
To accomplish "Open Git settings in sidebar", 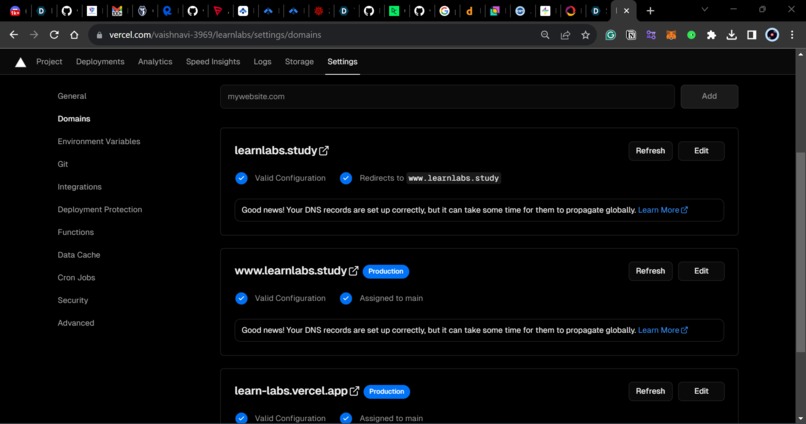I will [63, 164].
